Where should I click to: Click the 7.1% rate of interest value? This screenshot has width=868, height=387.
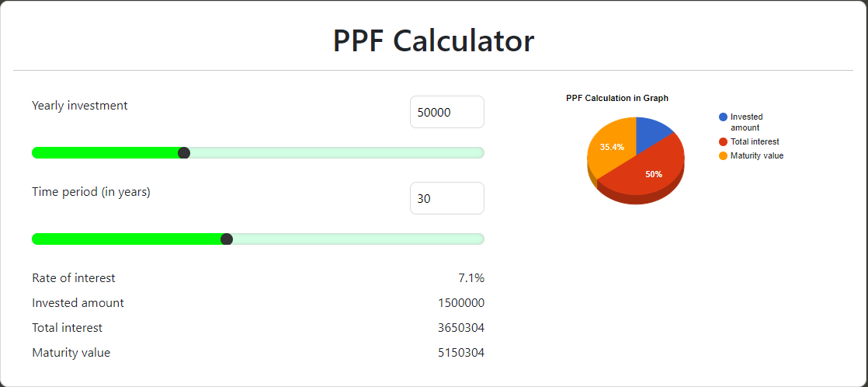[x=471, y=277]
